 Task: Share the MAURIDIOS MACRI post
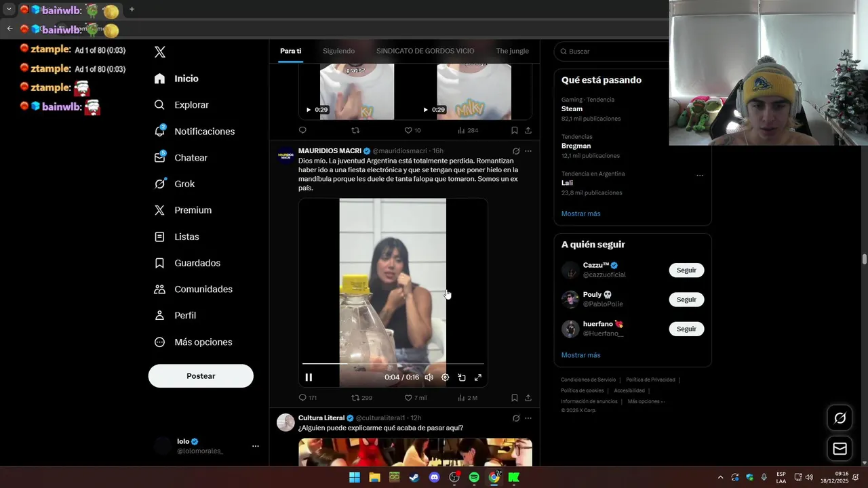coord(528,398)
